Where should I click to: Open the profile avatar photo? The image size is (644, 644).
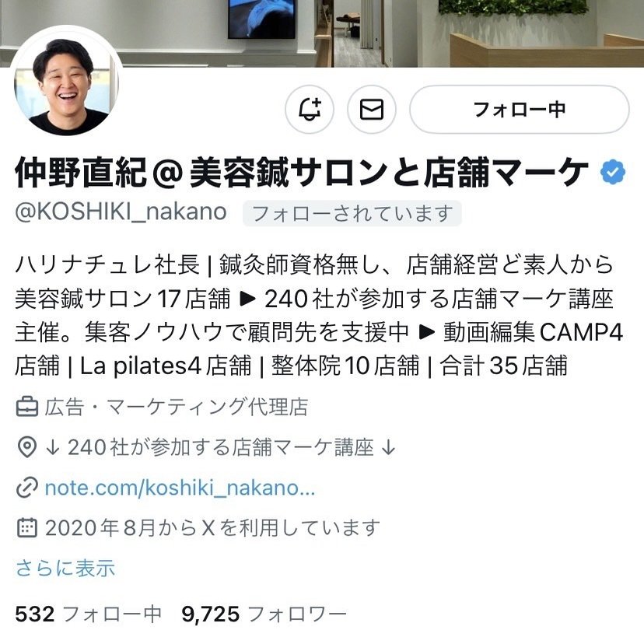(66, 82)
